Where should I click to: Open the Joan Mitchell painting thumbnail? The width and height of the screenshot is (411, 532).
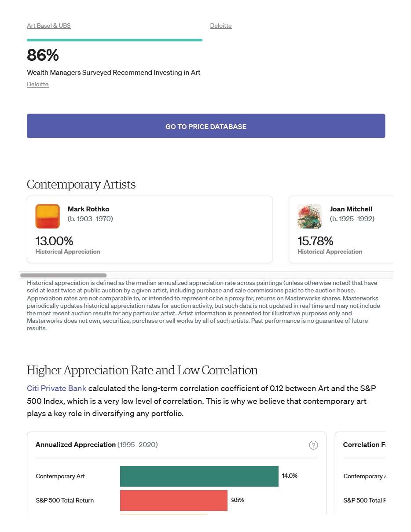click(309, 216)
